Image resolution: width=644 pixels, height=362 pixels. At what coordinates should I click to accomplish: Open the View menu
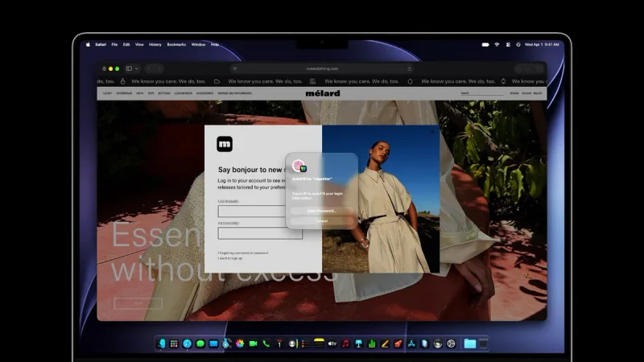139,44
